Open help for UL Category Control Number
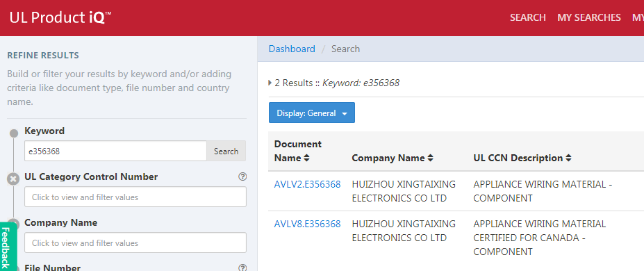 tap(242, 176)
